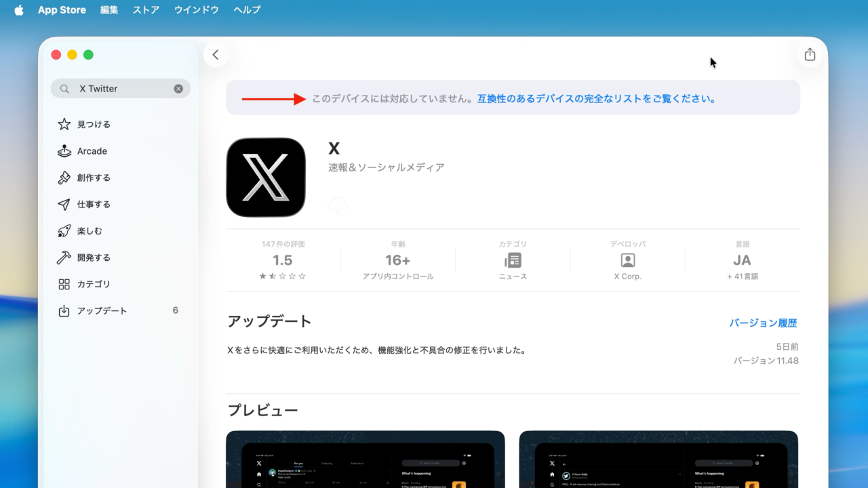Open バージョン履歴 for the X app
This screenshot has height=488, width=868.
[763, 323]
